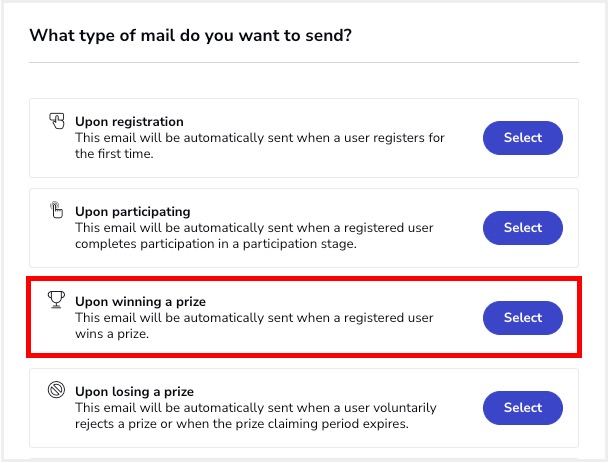Click the 'Upon participating' title text
Screen dimensions: 608x463
coord(132,212)
